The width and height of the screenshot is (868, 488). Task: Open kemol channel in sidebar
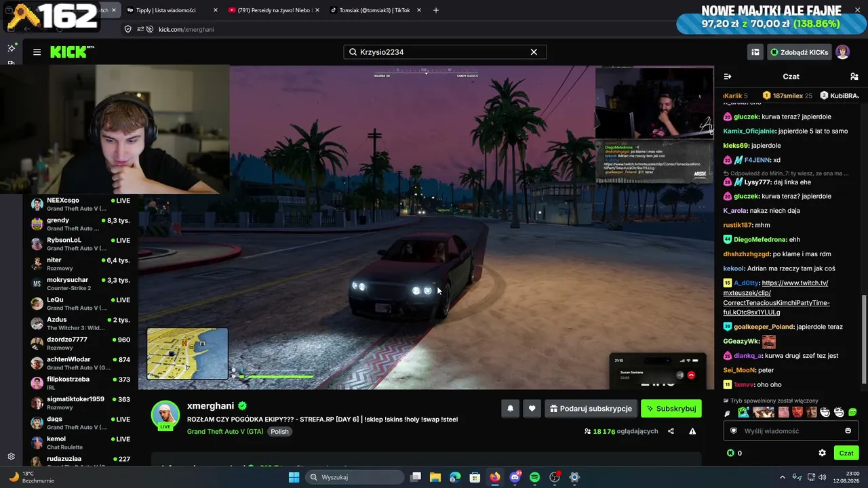[x=81, y=443]
